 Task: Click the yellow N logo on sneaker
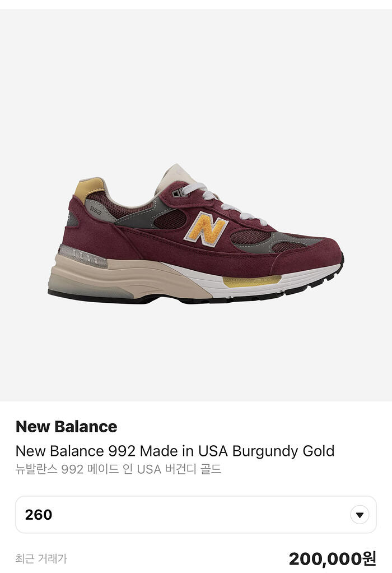click(206, 229)
